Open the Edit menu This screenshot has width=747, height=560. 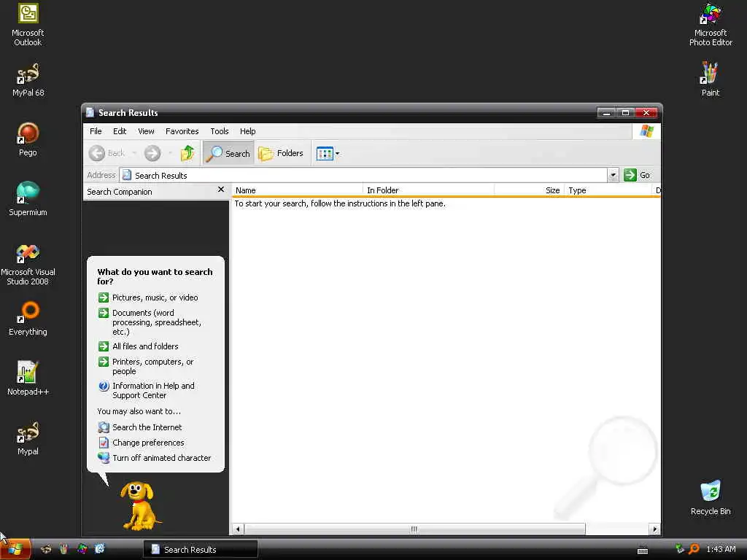tap(120, 131)
